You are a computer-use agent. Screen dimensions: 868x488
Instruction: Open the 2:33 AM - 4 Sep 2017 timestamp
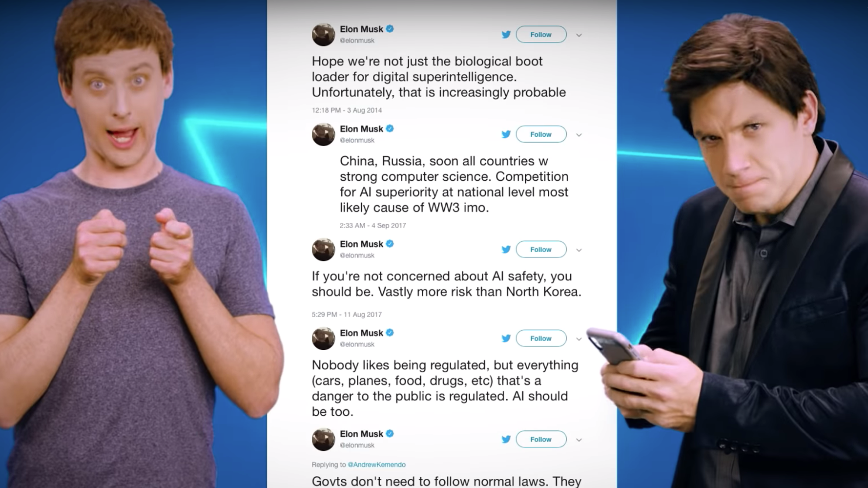pyautogui.click(x=373, y=226)
